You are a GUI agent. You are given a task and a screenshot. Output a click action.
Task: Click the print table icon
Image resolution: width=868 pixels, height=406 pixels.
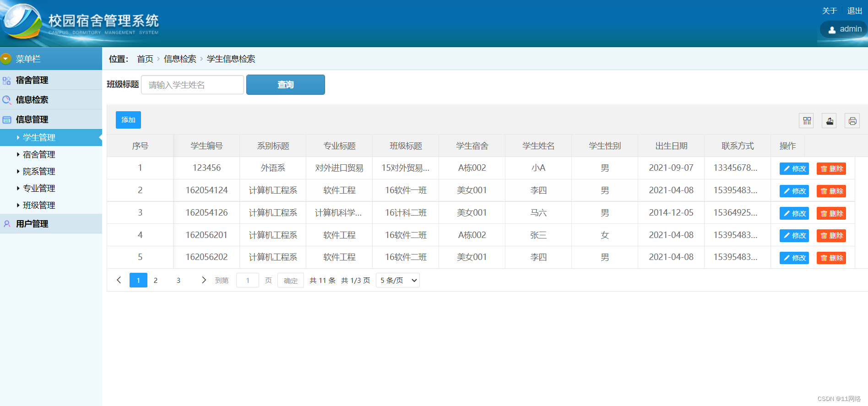(x=852, y=121)
